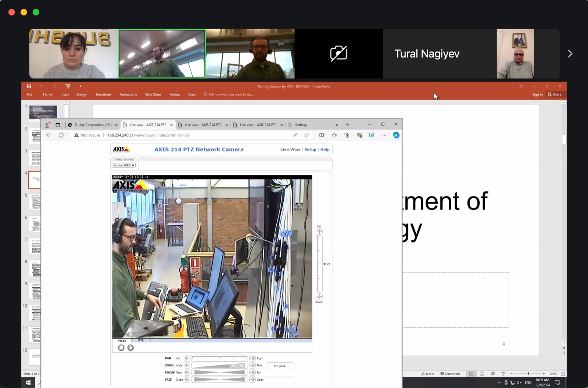Open the Slide Show ribbon tab
This screenshot has width=588, height=388.
(153, 94)
